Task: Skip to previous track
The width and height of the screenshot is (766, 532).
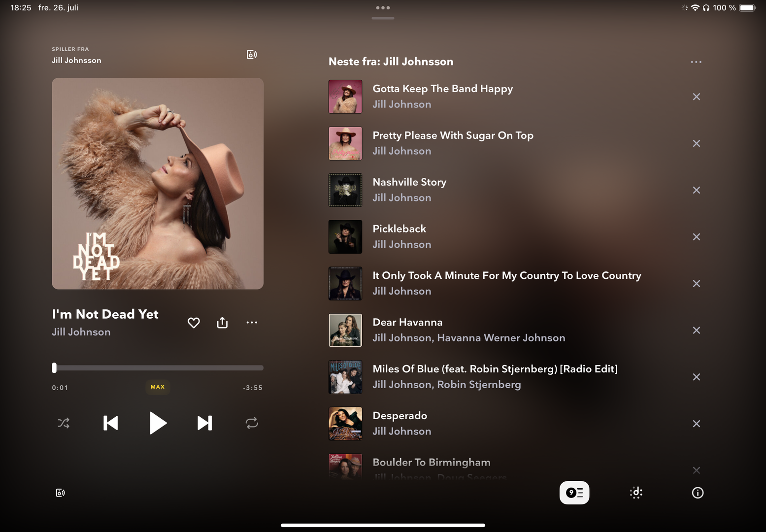Action: 111,423
